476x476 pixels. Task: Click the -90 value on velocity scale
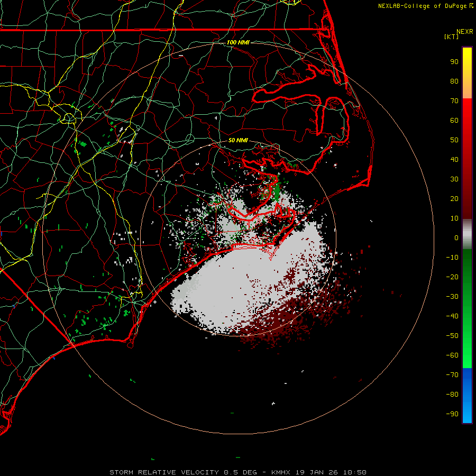click(452, 414)
